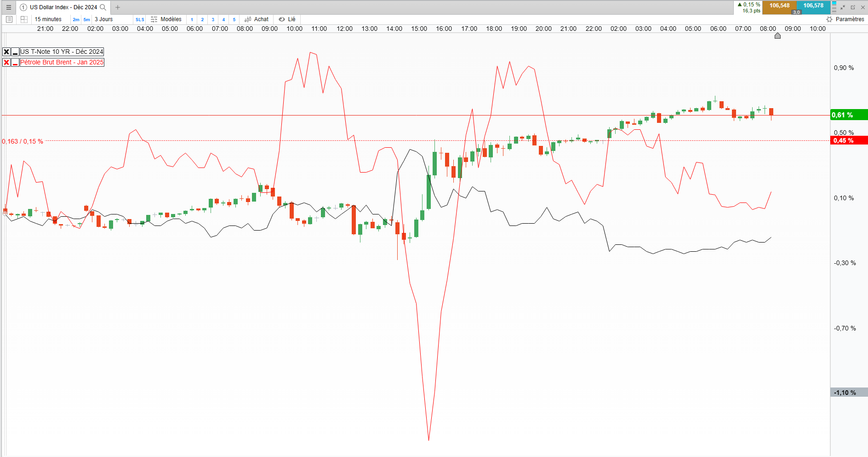Click the green 0,61 % price label

[849, 115]
